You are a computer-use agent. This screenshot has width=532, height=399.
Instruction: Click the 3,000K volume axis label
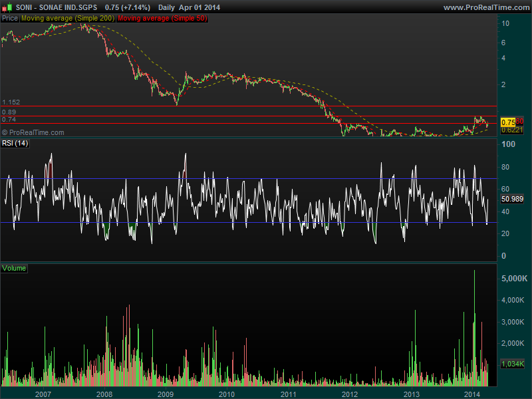513,322
